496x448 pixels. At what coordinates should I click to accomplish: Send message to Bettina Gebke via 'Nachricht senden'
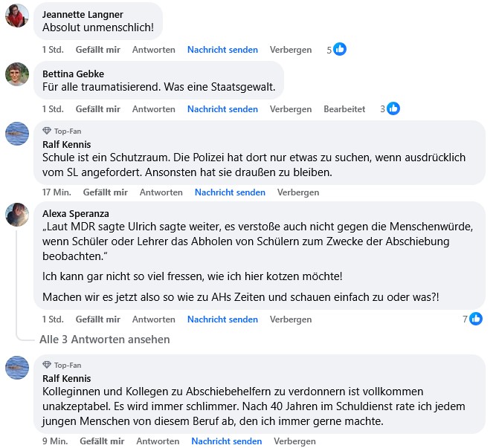point(222,109)
